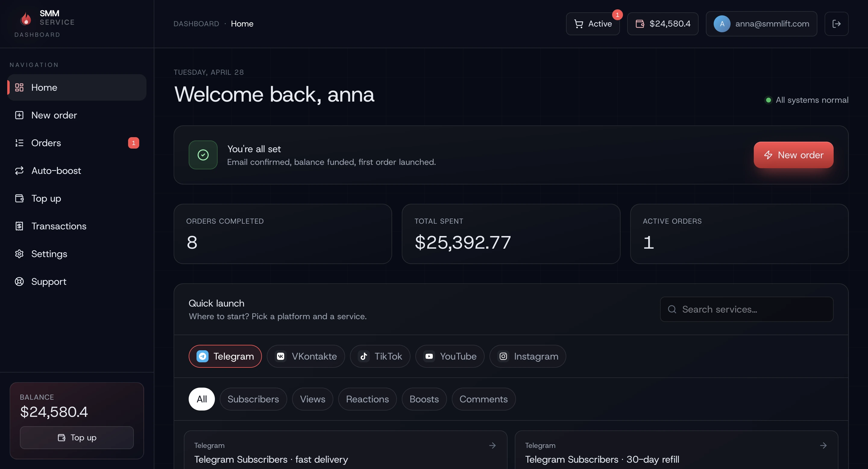Open Auto-boost section
The image size is (868, 469).
pos(77,171)
